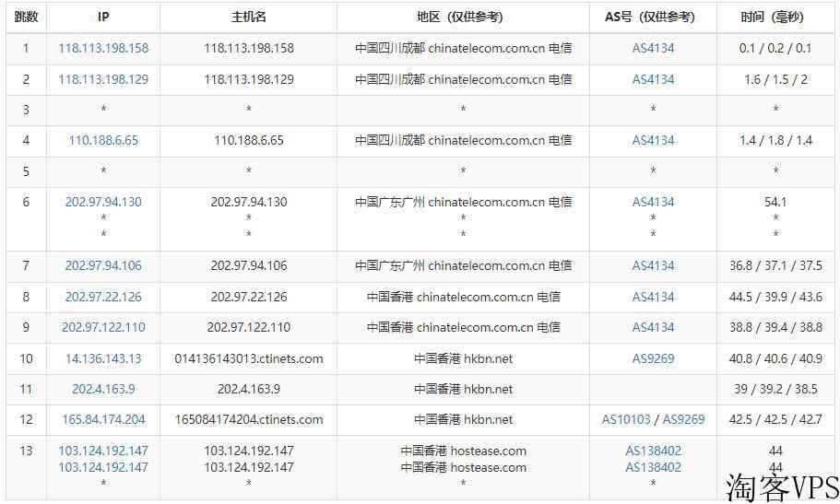
Task: Select time value 44.5 / 39.9 / 43.6
Action: pyautogui.click(x=775, y=297)
